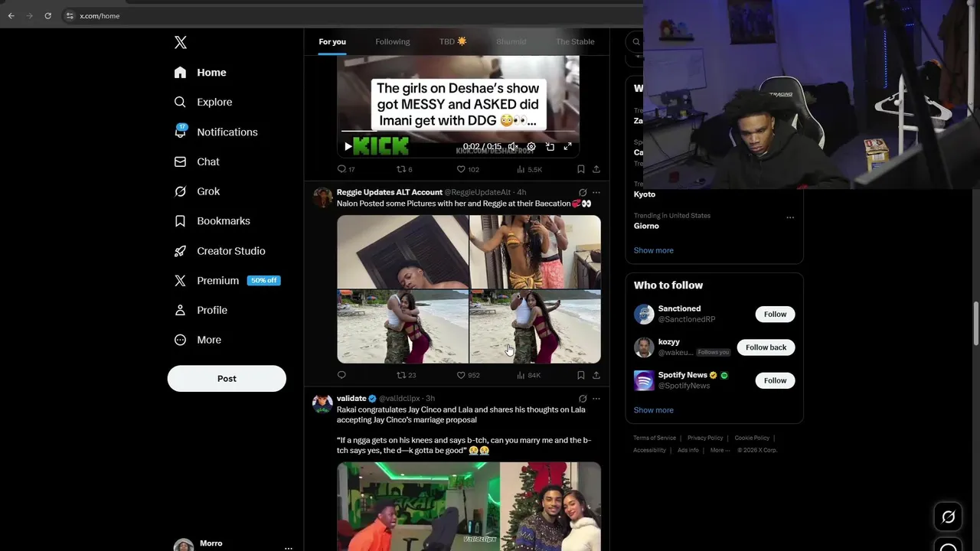Click the browser back arrow
The width and height of the screenshot is (980, 551).
pyautogui.click(x=11, y=15)
